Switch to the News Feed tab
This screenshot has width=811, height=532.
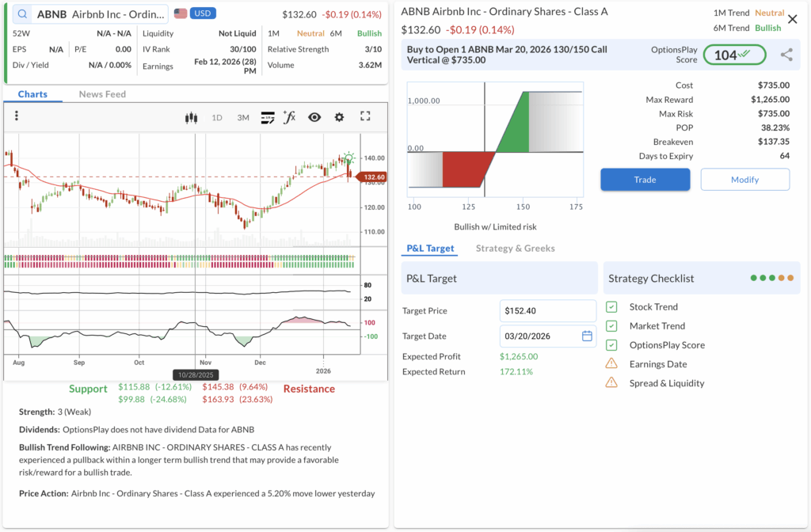(x=102, y=94)
